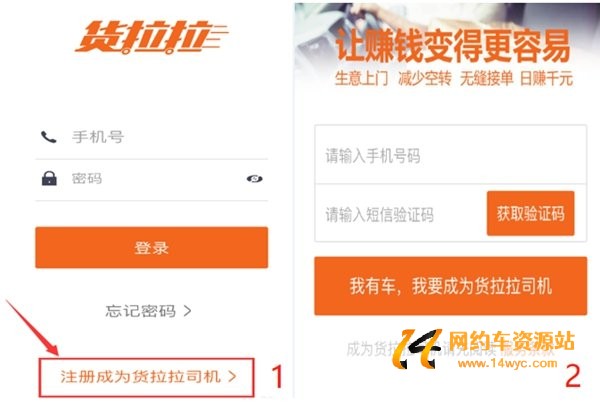Focus the 请输入手机号码 field
600x402 pixels.
[450, 155]
